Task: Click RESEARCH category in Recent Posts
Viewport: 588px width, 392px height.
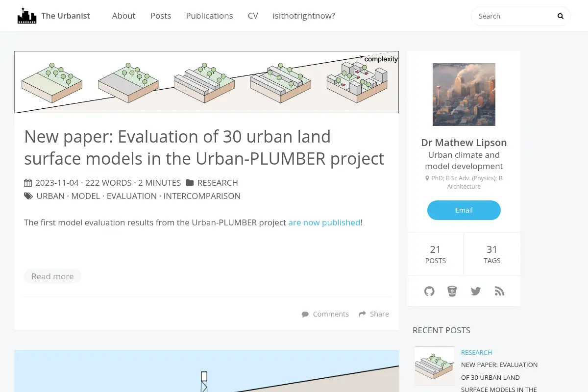Action: tap(476, 352)
